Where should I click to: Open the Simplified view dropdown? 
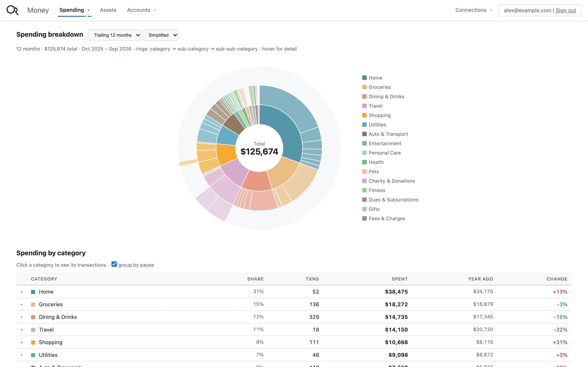coord(160,35)
